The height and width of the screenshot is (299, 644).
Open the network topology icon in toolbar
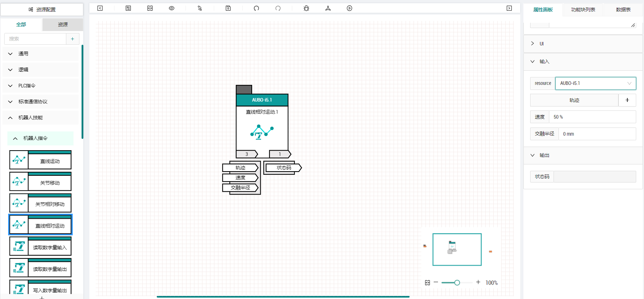click(x=328, y=8)
